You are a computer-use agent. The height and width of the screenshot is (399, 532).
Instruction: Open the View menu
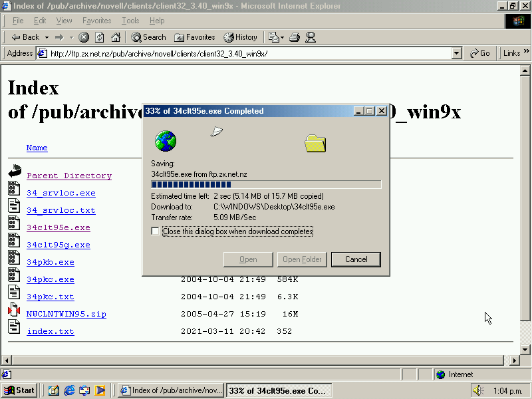[x=64, y=21]
